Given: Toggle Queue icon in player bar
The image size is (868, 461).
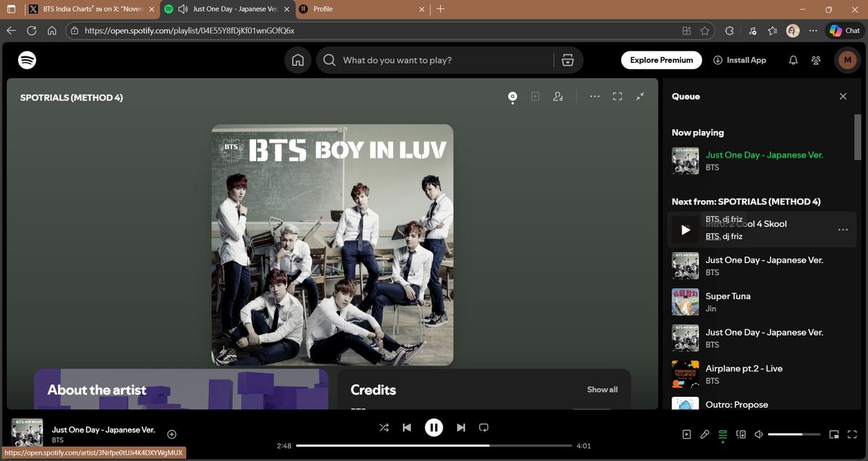Looking at the screenshot, I should [723, 434].
